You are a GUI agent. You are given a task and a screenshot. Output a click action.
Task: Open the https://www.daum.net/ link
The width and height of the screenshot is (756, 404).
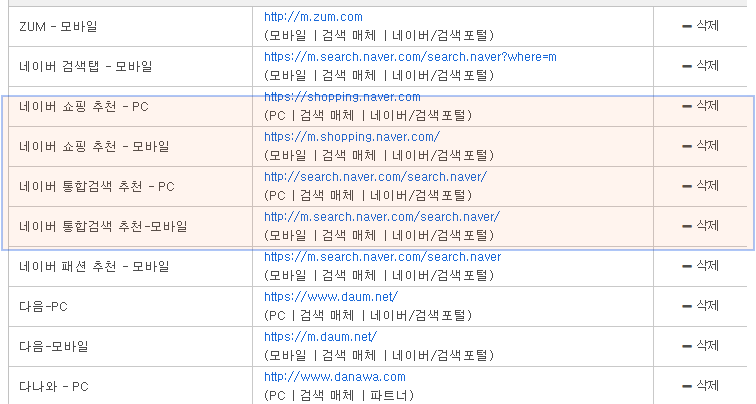(331, 297)
